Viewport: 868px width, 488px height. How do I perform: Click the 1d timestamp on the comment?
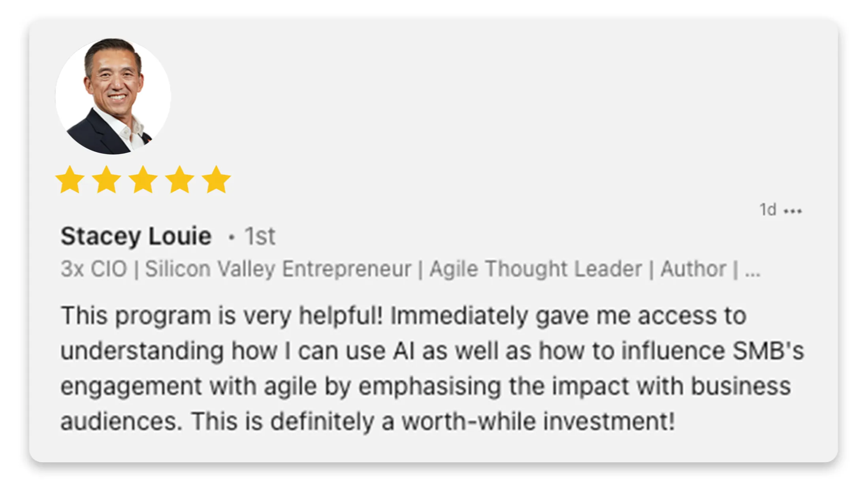(x=768, y=210)
